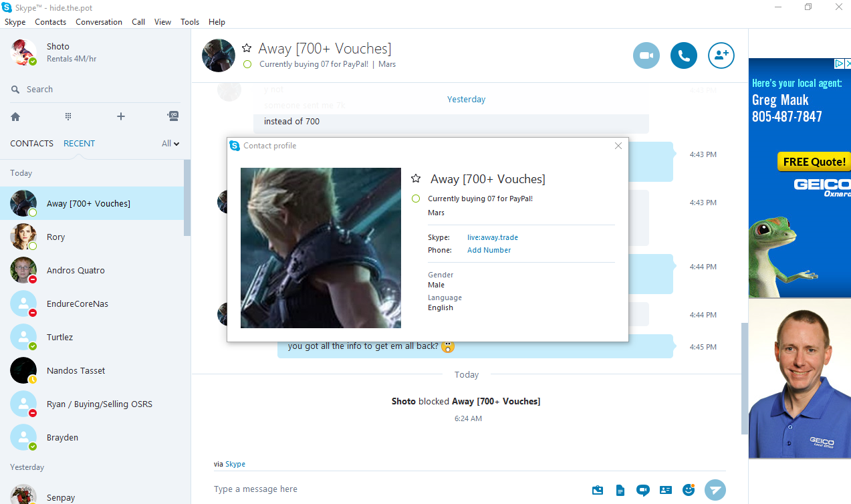851x504 pixels.
Task: Toggle the favorite star in Contact profile
Action: tap(416, 178)
